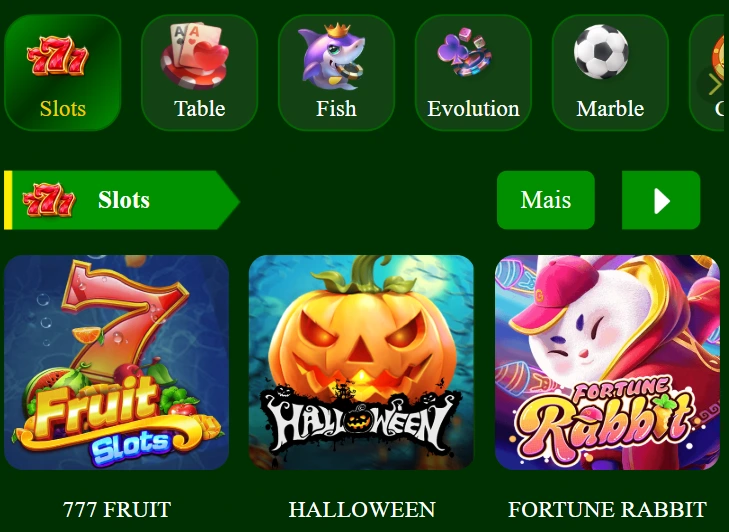Expand categories with the right chevron arrow
729x532 pixels.
click(x=714, y=85)
